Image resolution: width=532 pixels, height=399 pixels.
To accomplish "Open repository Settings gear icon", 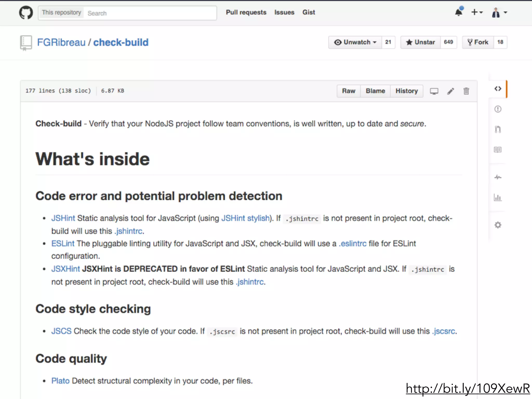I will [498, 225].
